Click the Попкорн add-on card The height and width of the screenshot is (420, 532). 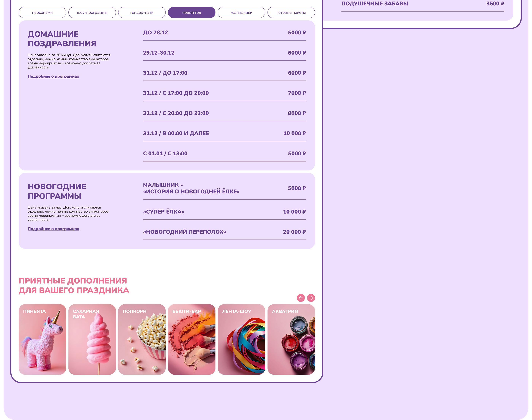pyautogui.click(x=142, y=339)
